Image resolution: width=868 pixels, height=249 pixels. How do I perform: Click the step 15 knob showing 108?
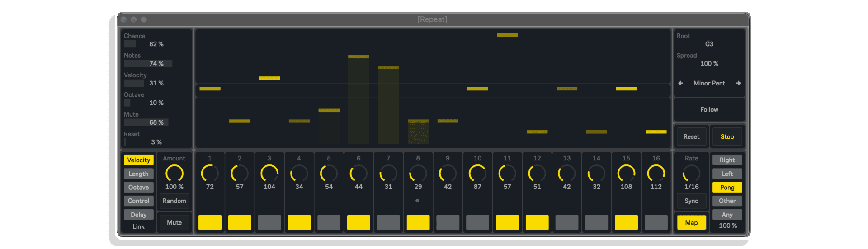(x=626, y=173)
